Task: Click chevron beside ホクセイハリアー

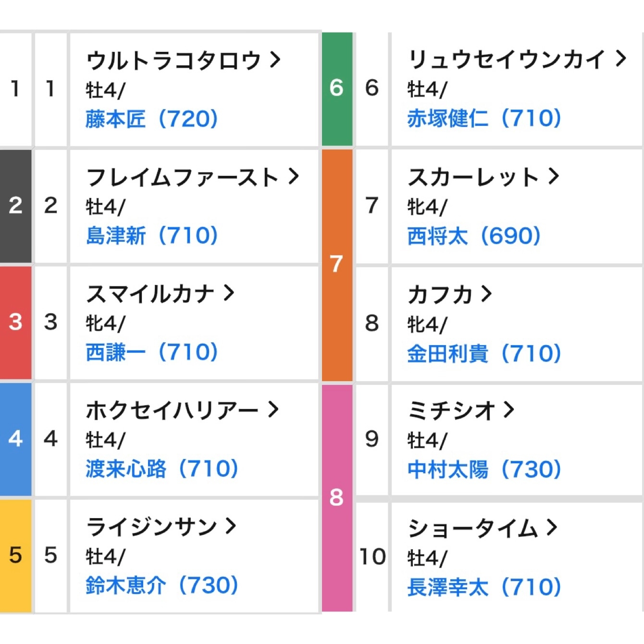Action: click(273, 409)
